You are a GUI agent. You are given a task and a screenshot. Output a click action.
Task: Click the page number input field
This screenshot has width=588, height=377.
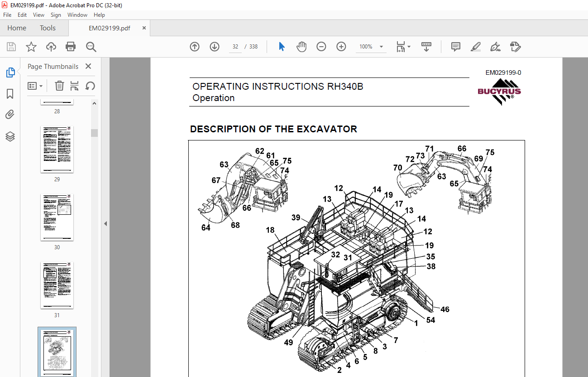pos(235,47)
